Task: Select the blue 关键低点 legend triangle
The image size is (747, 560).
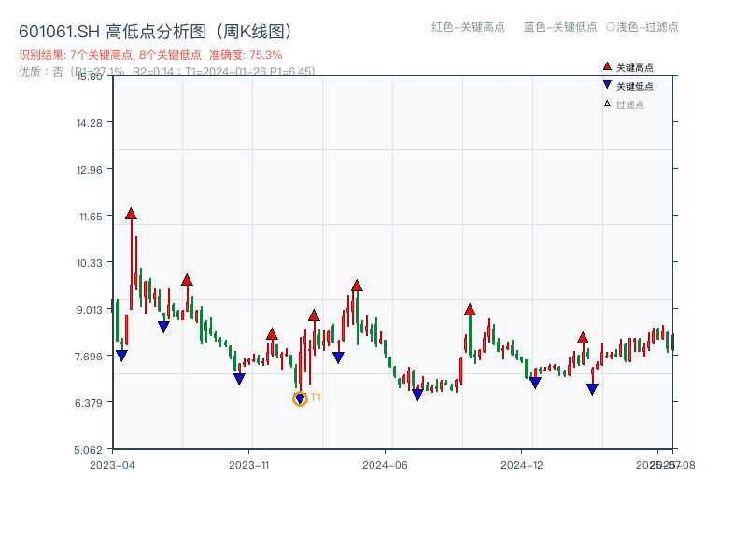Action: click(605, 84)
